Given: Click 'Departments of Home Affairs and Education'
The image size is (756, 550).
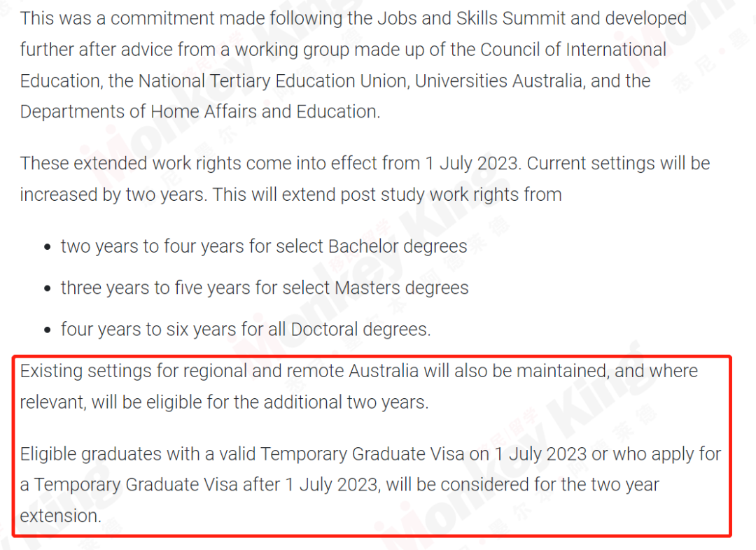Looking at the screenshot, I should coord(200,112).
